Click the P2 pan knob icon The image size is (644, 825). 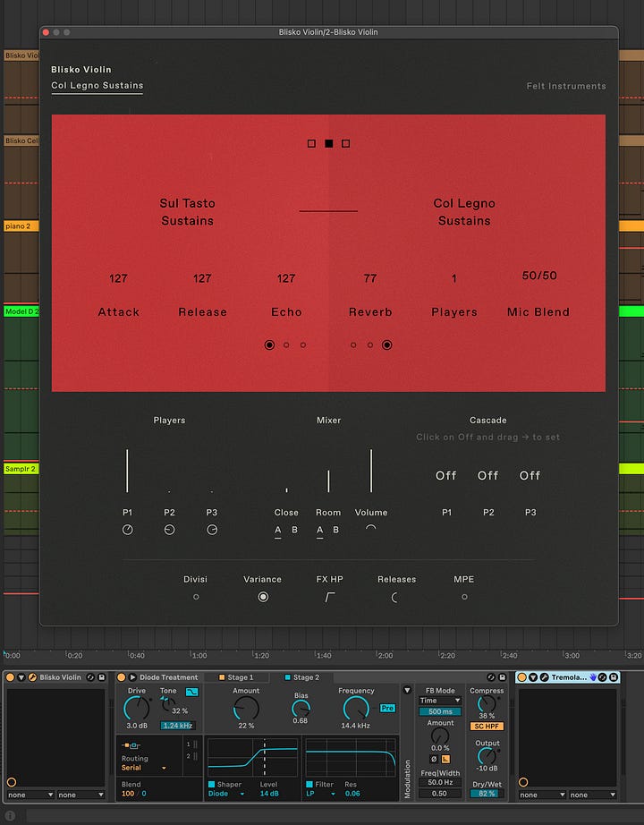click(169, 530)
